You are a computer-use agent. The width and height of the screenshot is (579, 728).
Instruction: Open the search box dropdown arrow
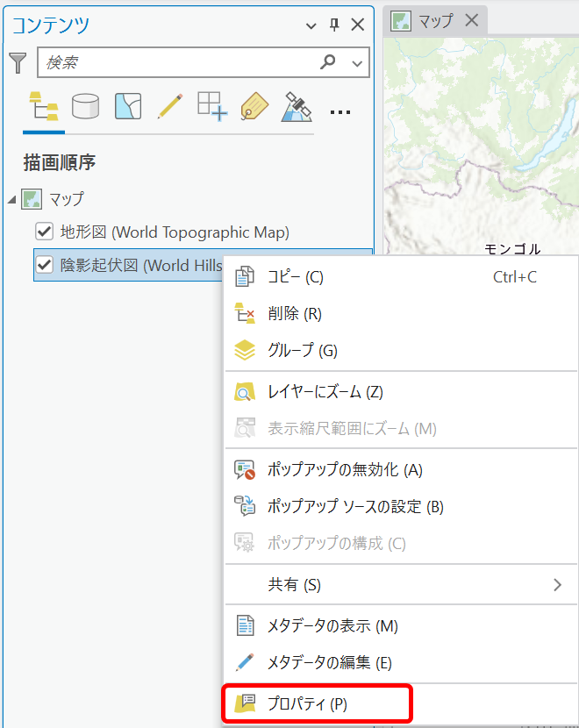pyautogui.click(x=356, y=62)
